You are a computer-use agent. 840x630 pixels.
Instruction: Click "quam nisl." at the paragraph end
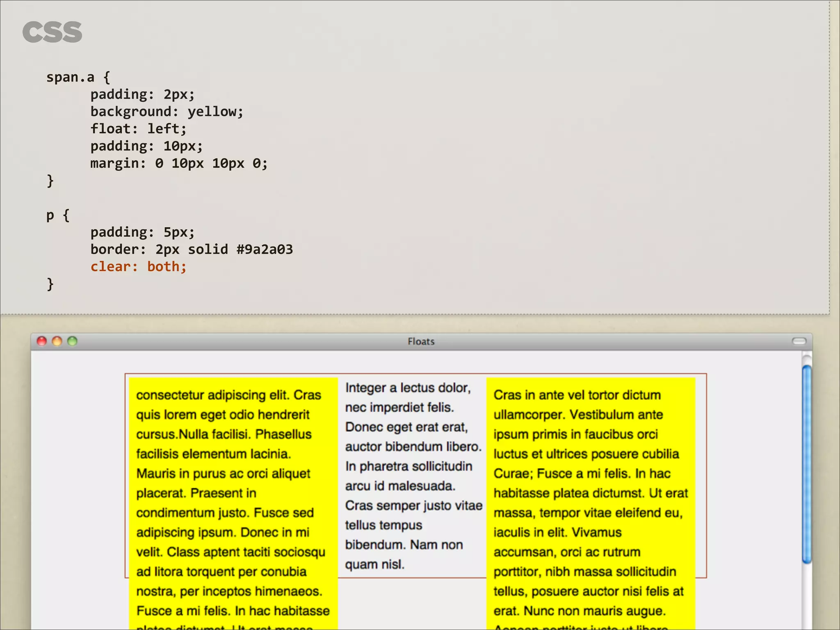374,564
